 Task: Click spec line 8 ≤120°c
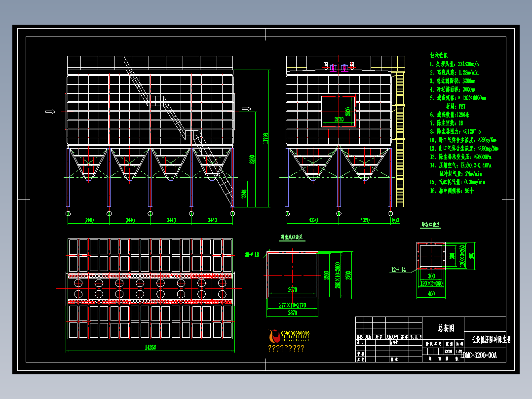[x=456, y=131]
